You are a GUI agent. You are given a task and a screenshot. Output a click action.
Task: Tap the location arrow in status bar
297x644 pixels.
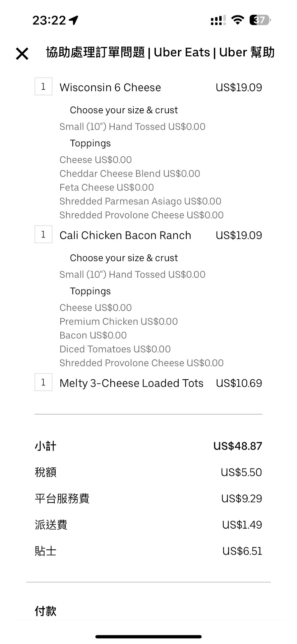(x=73, y=20)
